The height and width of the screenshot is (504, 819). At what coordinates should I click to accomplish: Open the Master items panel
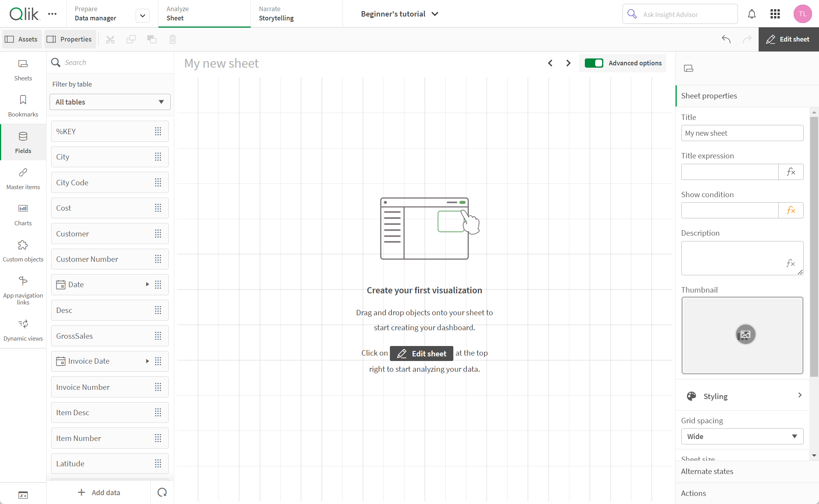[23, 179]
